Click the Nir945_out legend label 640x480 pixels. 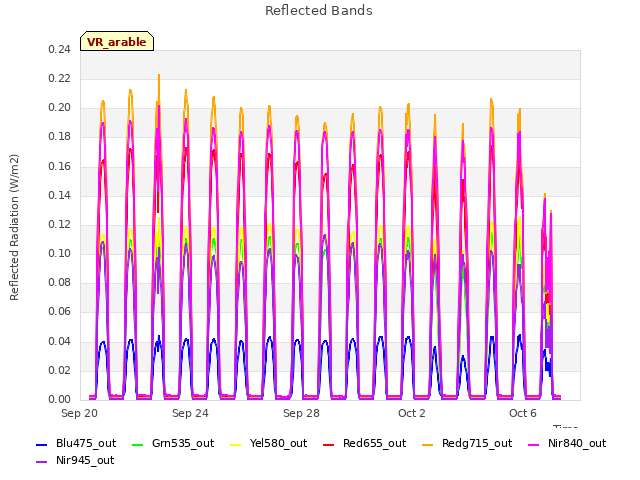(85, 460)
